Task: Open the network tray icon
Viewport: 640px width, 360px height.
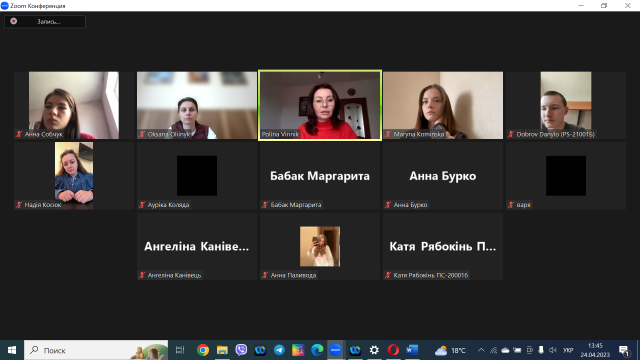Action: tap(493, 350)
